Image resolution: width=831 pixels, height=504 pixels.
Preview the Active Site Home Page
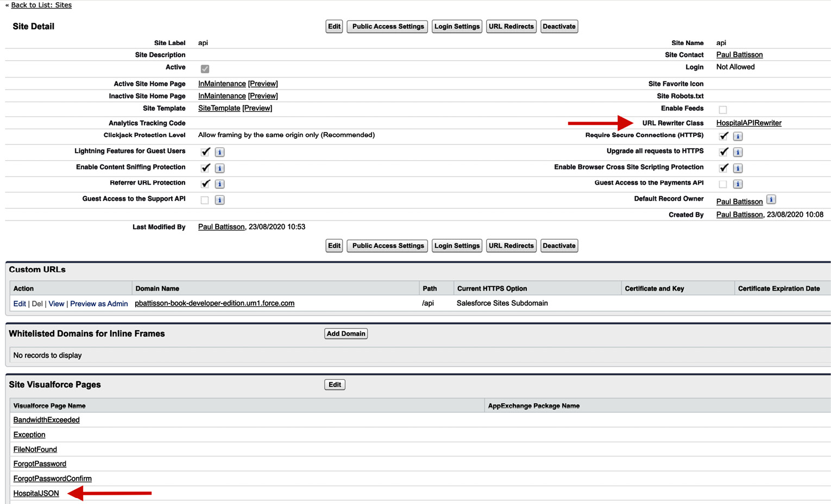pos(263,84)
